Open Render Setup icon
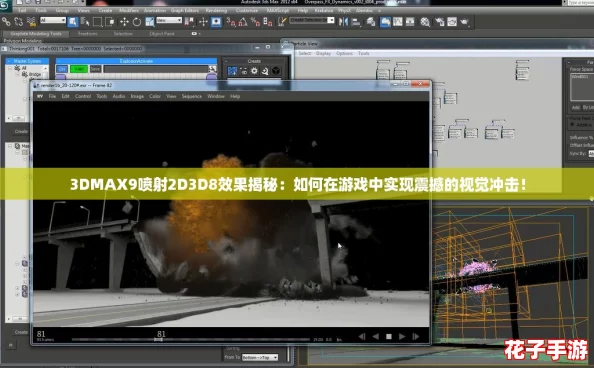Image resolution: width=594 pixels, height=368 pixels. coord(439,22)
